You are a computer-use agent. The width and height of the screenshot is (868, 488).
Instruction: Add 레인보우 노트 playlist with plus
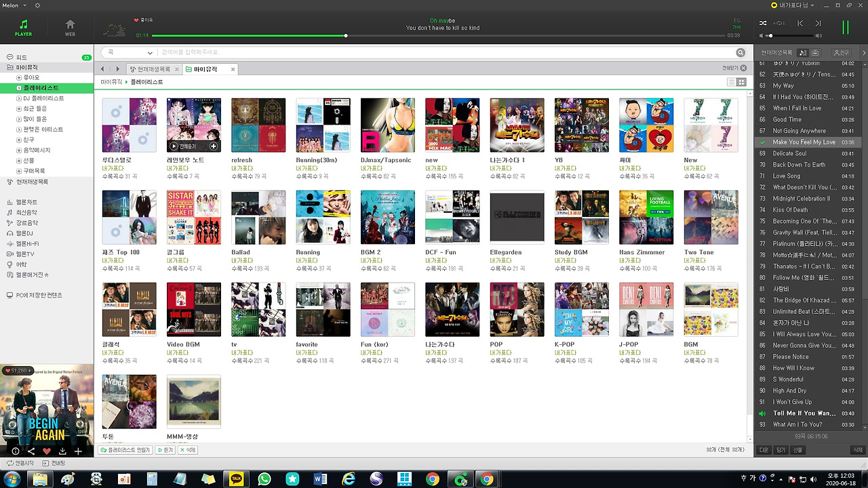(214, 146)
